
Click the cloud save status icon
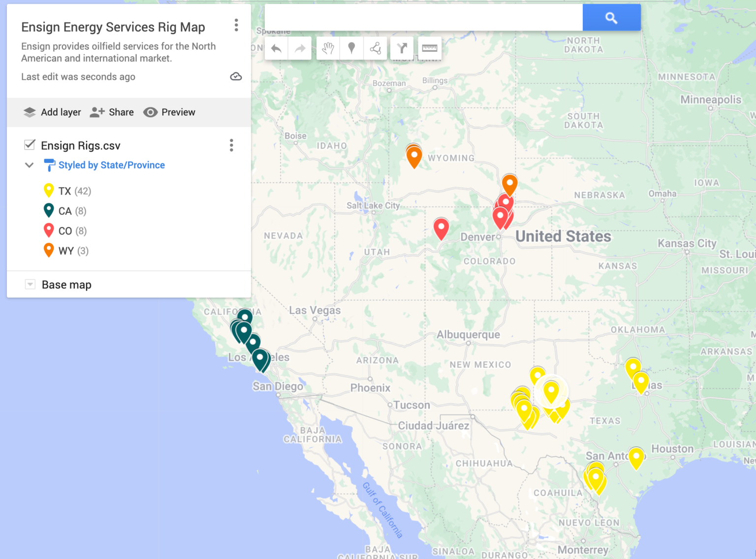coord(236,76)
